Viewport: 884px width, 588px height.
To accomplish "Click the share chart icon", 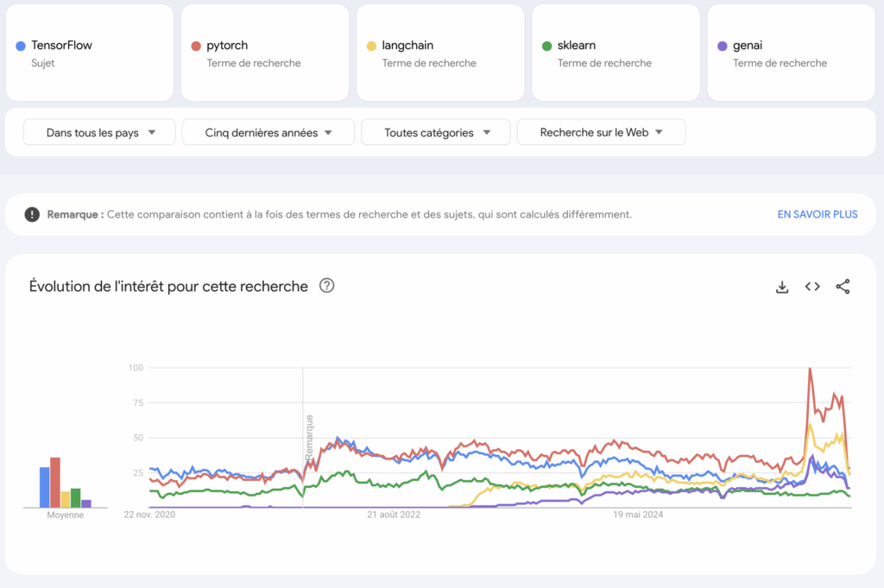I will (843, 288).
